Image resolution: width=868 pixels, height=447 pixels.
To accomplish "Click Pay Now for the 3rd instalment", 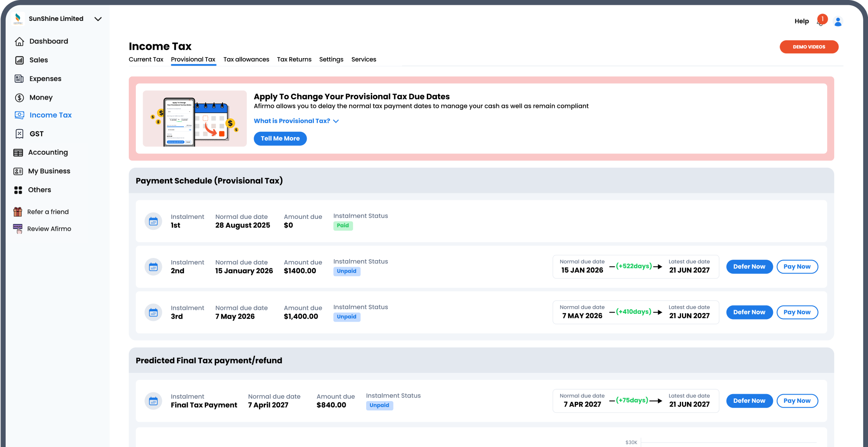I will coord(797,312).
